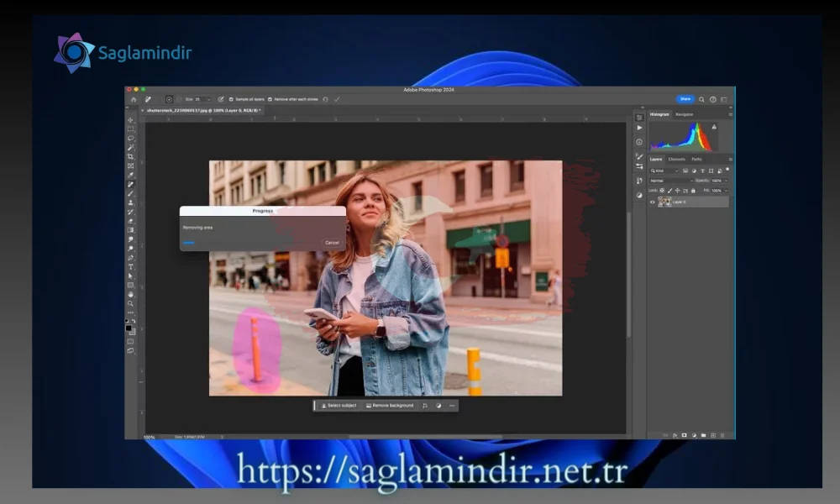Select the Brush tool
The height and width of the screenshot is (504, 840).
[x=131, y=193]
